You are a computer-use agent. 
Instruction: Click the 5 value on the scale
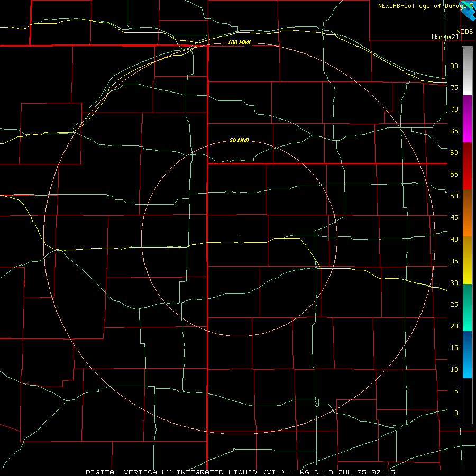pyautogui.click(x=456, y=391)
